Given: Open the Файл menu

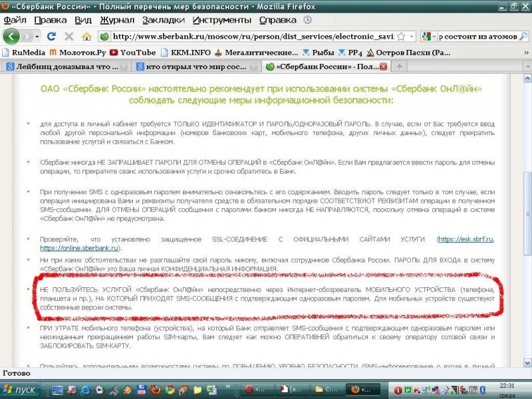Looking at the screenshot, I should coord(15,20).
